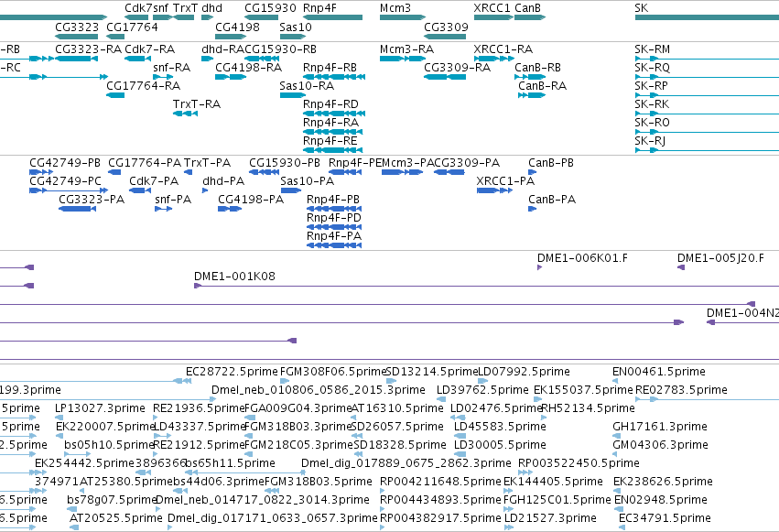Select transcript CG3323-RA
Screen dimensions: 779x532
[x=77, y=59]
